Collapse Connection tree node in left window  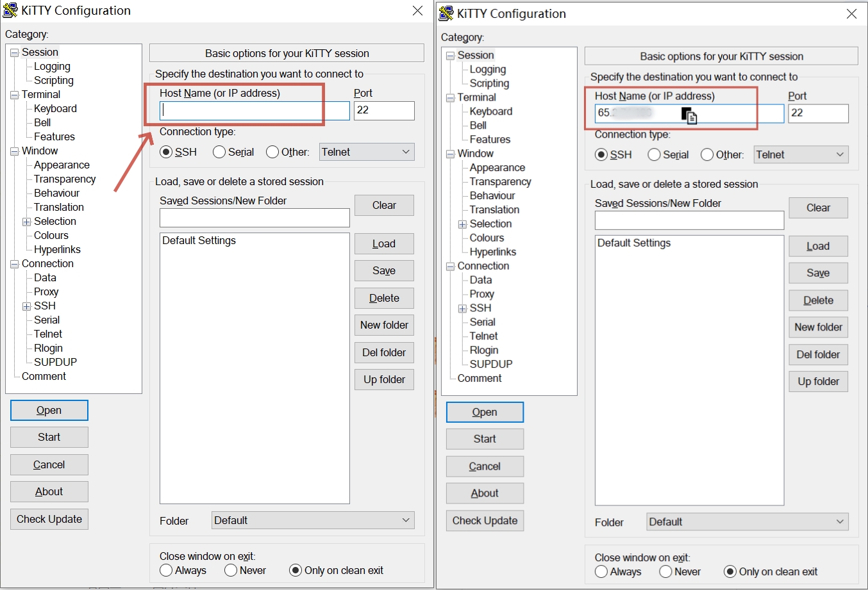(15, 264)
